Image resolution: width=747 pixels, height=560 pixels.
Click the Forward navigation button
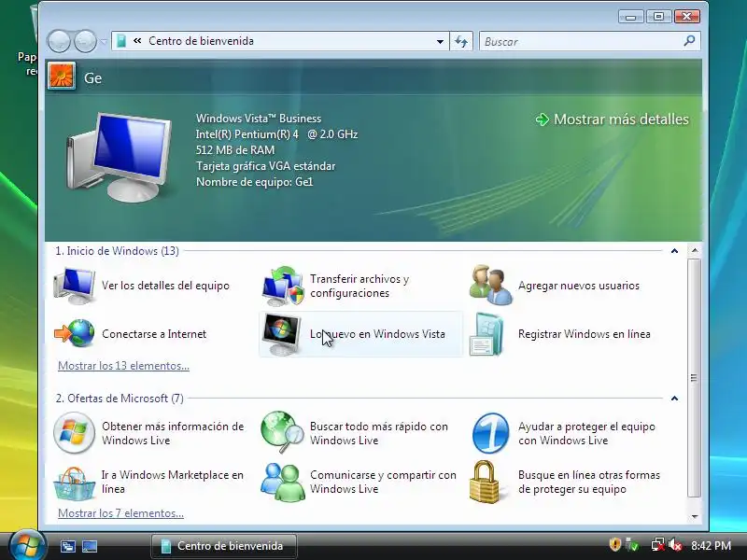[x=85, y=41]
